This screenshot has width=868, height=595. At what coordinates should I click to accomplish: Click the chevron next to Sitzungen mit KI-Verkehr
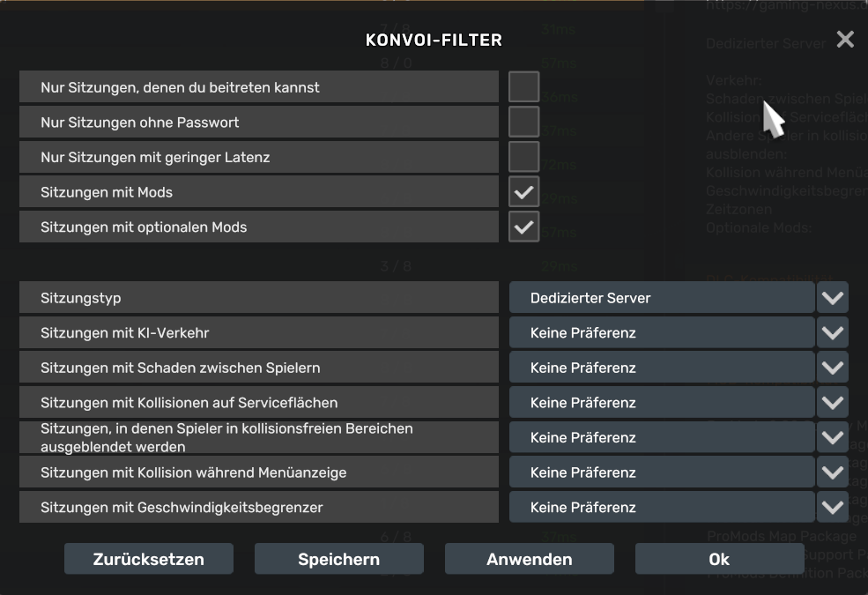832,332
